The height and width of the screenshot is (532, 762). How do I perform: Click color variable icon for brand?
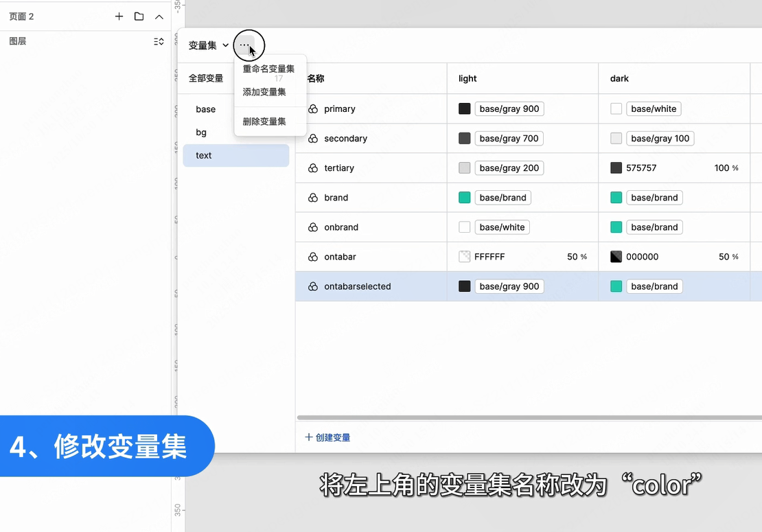click(313, 198)
